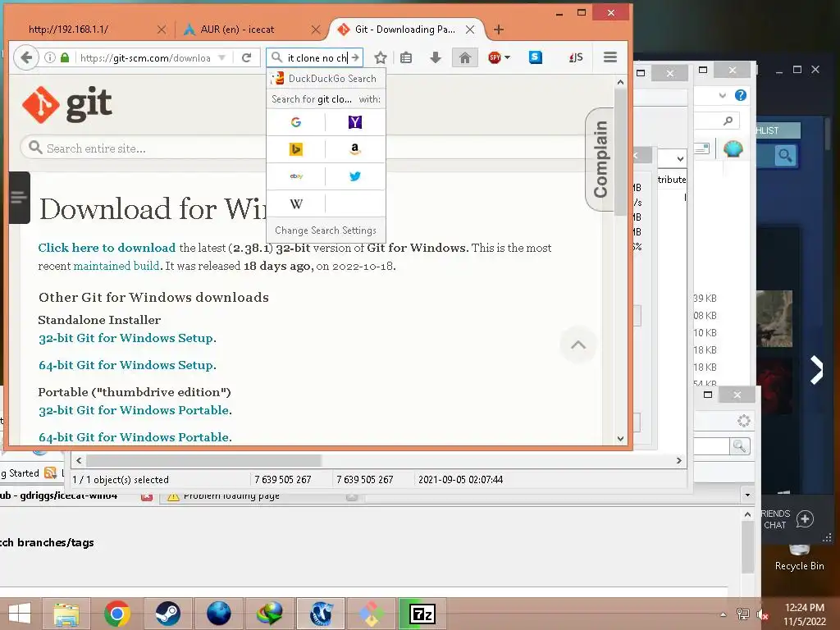
Task: Click the browser back arrow button
Action: 25,57
